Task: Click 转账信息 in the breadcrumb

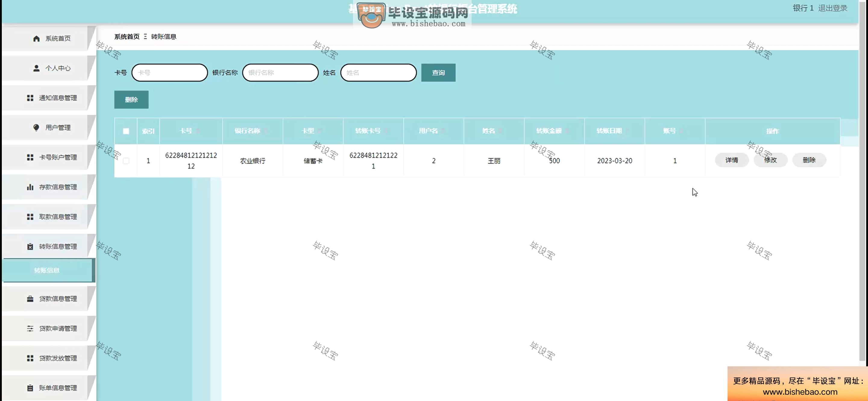Action: tap(163, 36)
